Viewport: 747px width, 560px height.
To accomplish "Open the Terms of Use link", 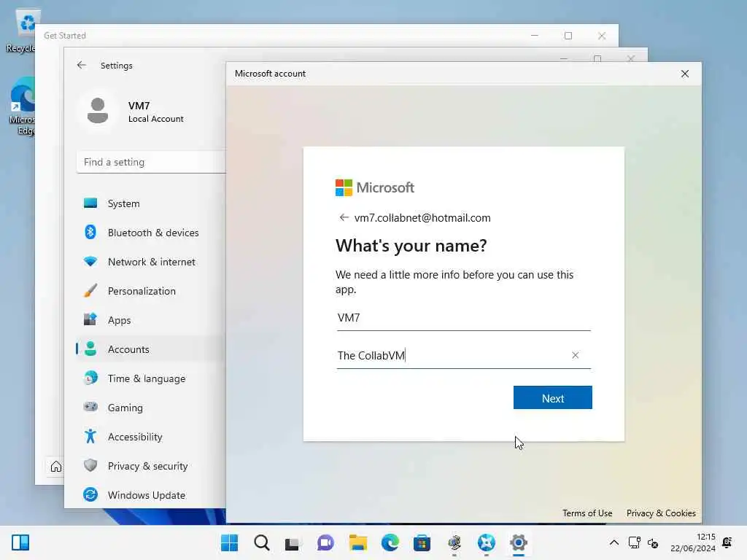I will pos(587,513).
